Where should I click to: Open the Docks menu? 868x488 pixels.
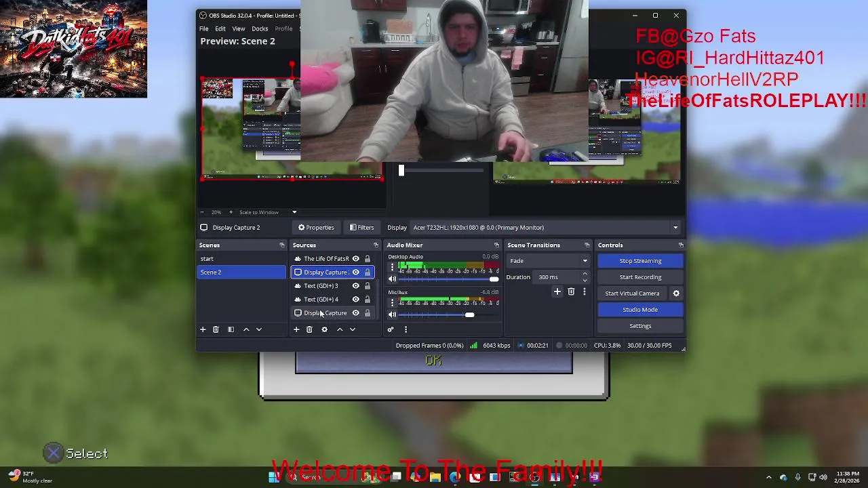260,28
